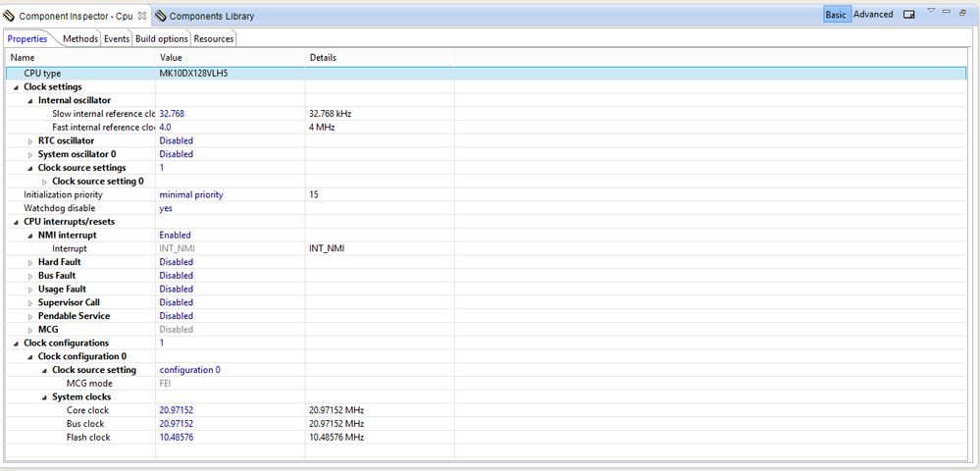Click the MK10DX128VLH5 CPU type value
Viewport: 980px width, 471px height.
coord(193,74)
